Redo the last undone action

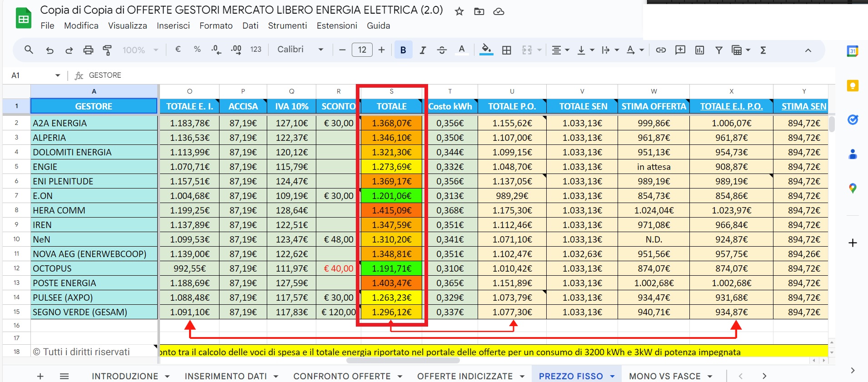tap(69, 50)
